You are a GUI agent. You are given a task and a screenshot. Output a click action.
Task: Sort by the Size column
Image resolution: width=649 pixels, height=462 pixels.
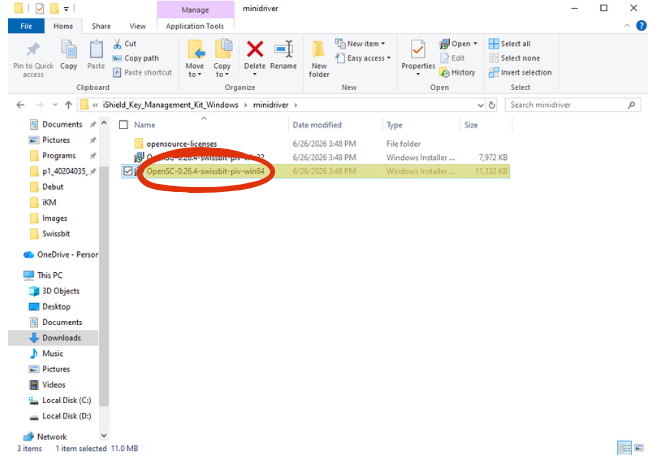click(x=471, y=125)
